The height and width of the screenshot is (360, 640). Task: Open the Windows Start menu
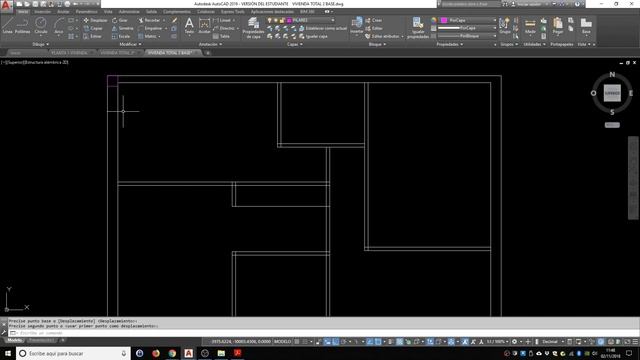(x=8, y=353)
